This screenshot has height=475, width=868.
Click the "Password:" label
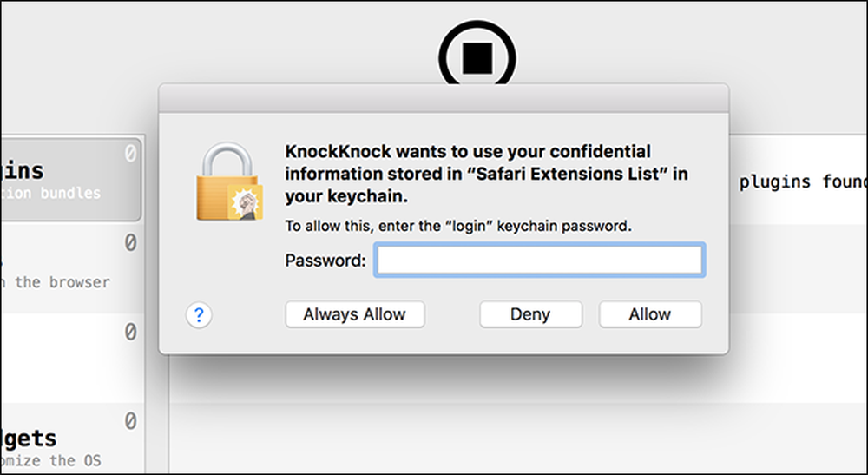pos(325,261)
